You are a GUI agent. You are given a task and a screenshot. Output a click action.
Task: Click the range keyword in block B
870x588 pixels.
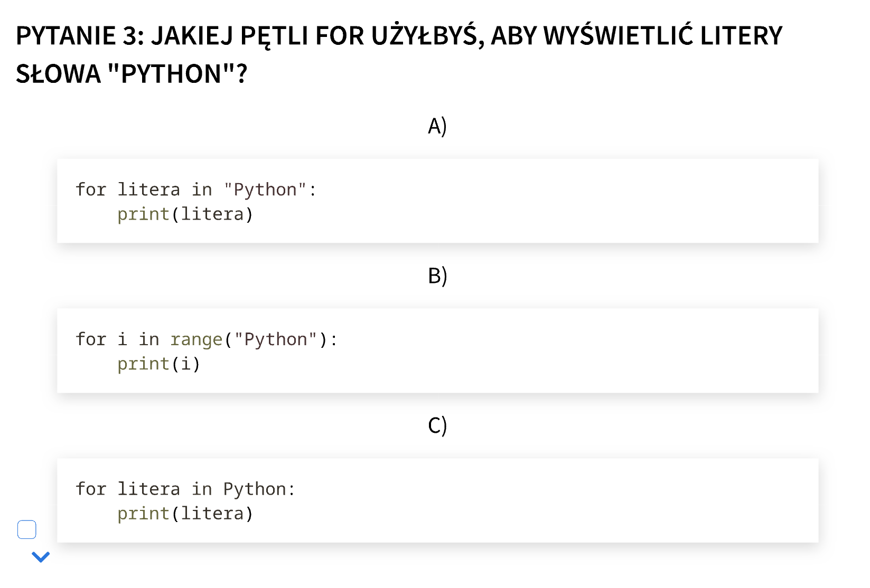pos(196,339)
